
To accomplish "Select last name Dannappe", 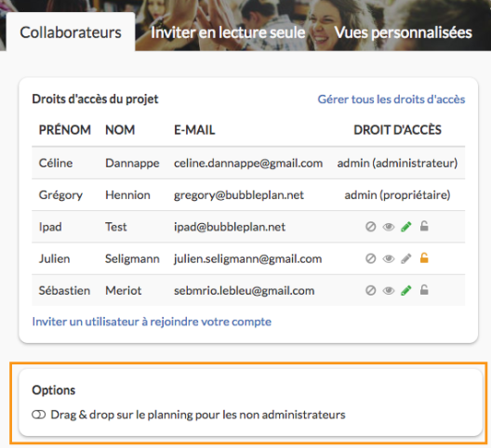I will (x=132, y=163).
